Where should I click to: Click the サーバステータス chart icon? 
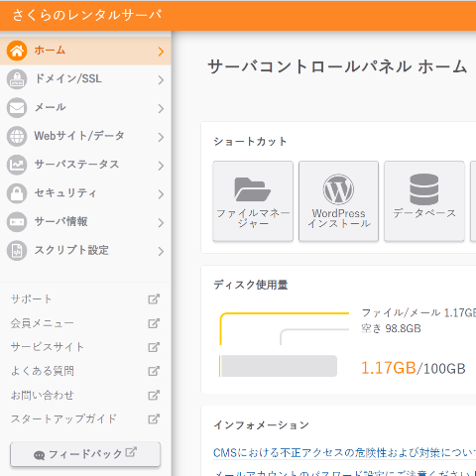(x=17, y=165)
